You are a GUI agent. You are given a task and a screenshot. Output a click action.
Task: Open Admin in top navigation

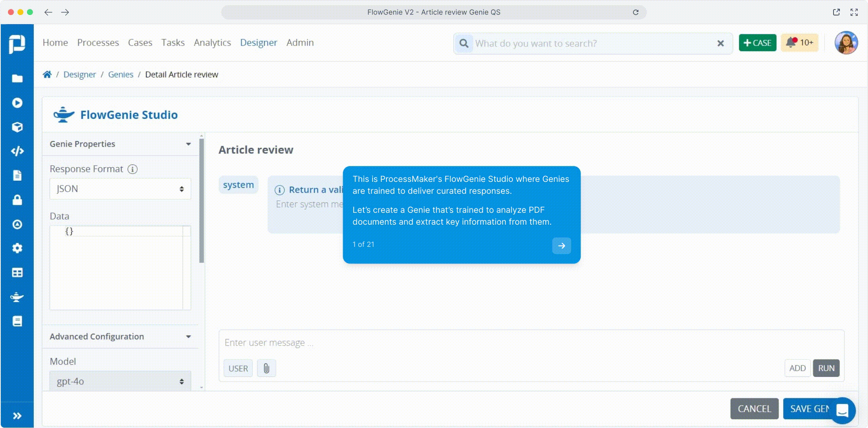[300, 42]
